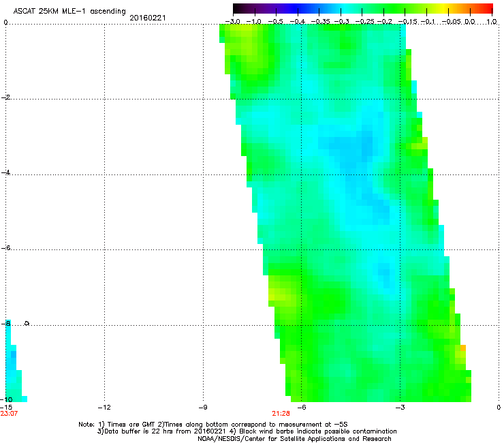Click the latitude axis label -2

[x=5, y=97]
